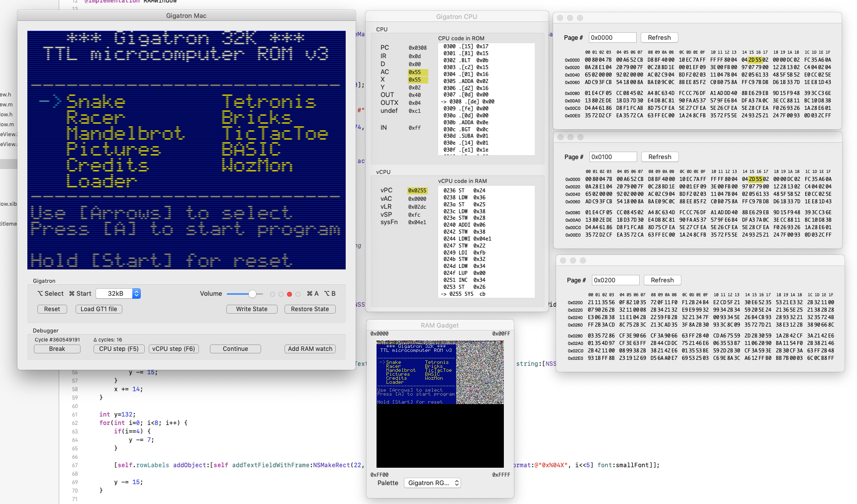Click the Break button in Debugger
Viewport: 857px width, 504px height.
(x=57, y=349)
